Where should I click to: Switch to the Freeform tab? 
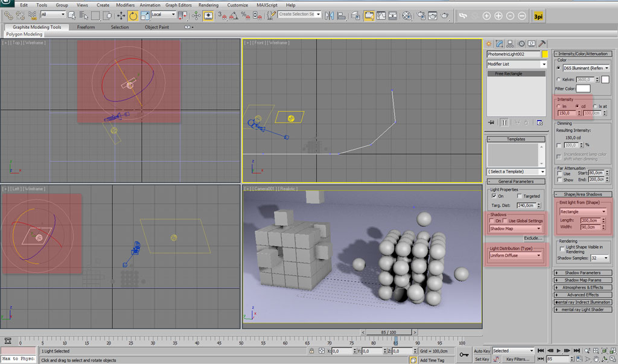(86, 27)
